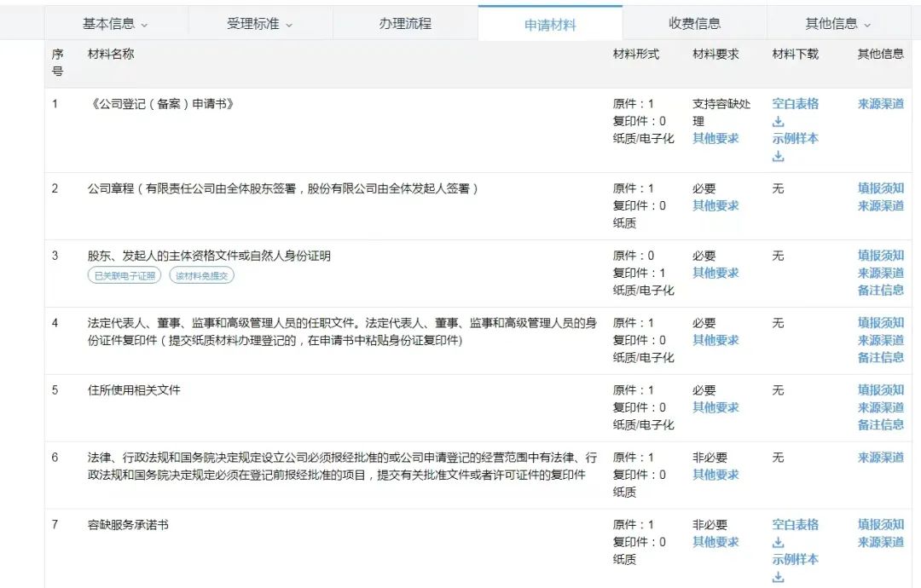The width and height of the screenshot is (921, 588).
Task: View 其他要求 for row 6 批准文件
Action: 715,475
